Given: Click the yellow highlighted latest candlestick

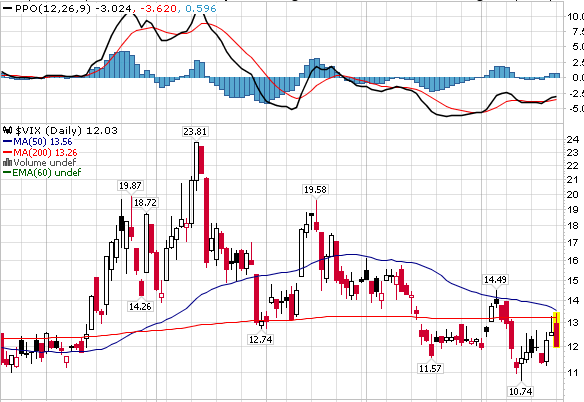Looking at the screenshot, I should point(557,330).
